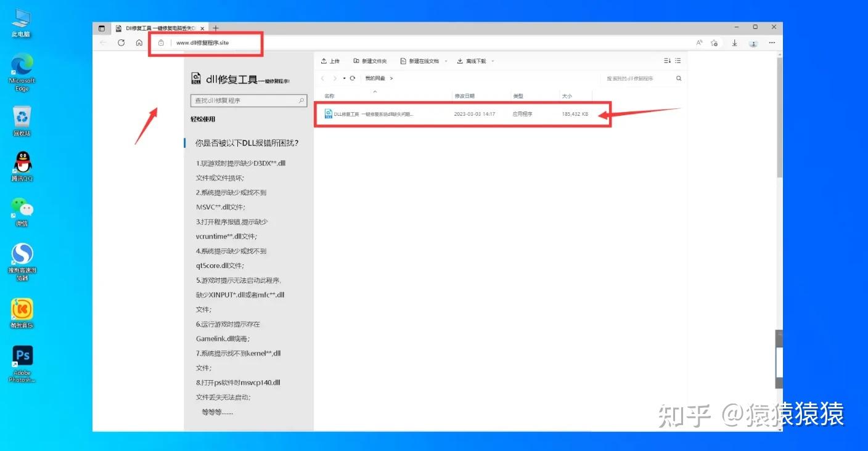The height and width of the screenshot is (451, 868).
Task: Open the Sogou browser (搜狗高速浏览器) shortcut
Action: pyautogui.click(x=22, y=261)
